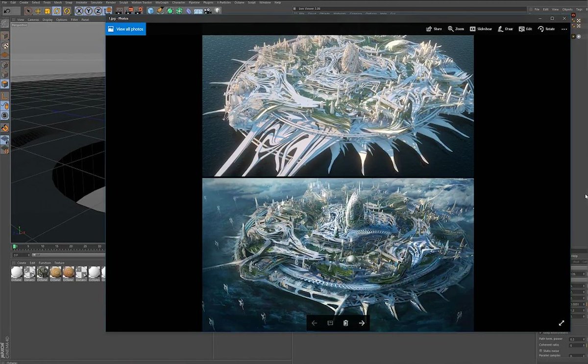Open the Object Manager Objects menu
This screenshot has height=364, width=588.
point(567,9)
